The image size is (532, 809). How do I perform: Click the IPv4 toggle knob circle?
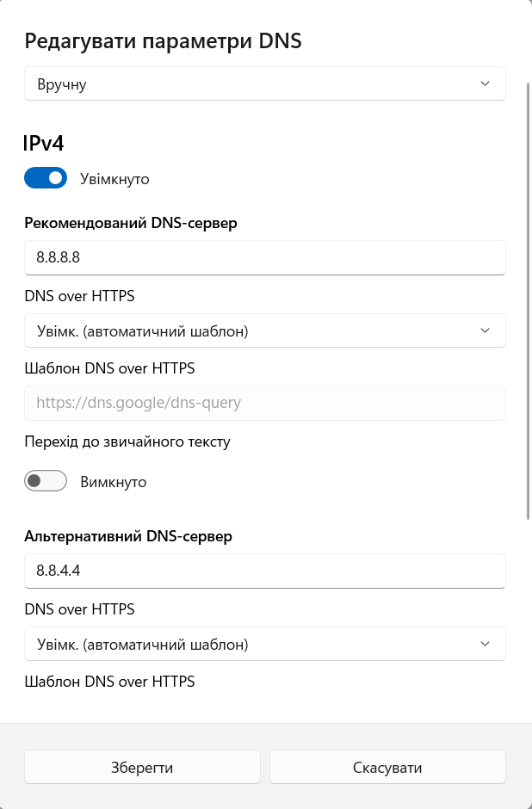click(57, 178)
